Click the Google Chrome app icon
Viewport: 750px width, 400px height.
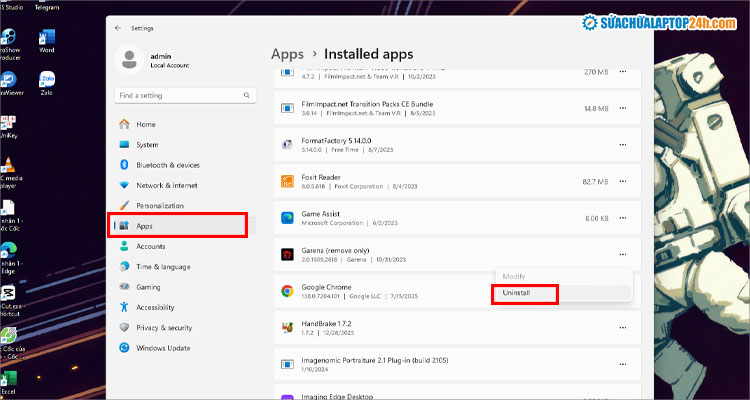pos(287,291)
